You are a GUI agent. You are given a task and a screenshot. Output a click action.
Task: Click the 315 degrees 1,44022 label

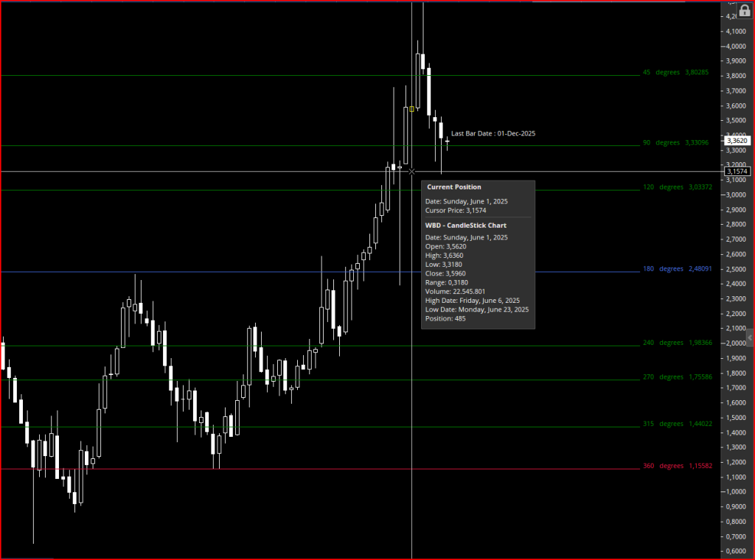point(677,424)
